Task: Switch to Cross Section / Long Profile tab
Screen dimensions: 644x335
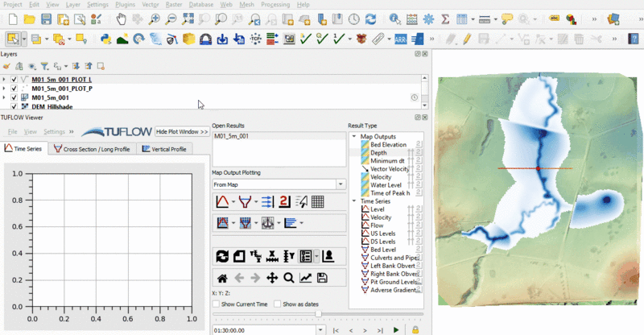Action: tap(93, 149)
